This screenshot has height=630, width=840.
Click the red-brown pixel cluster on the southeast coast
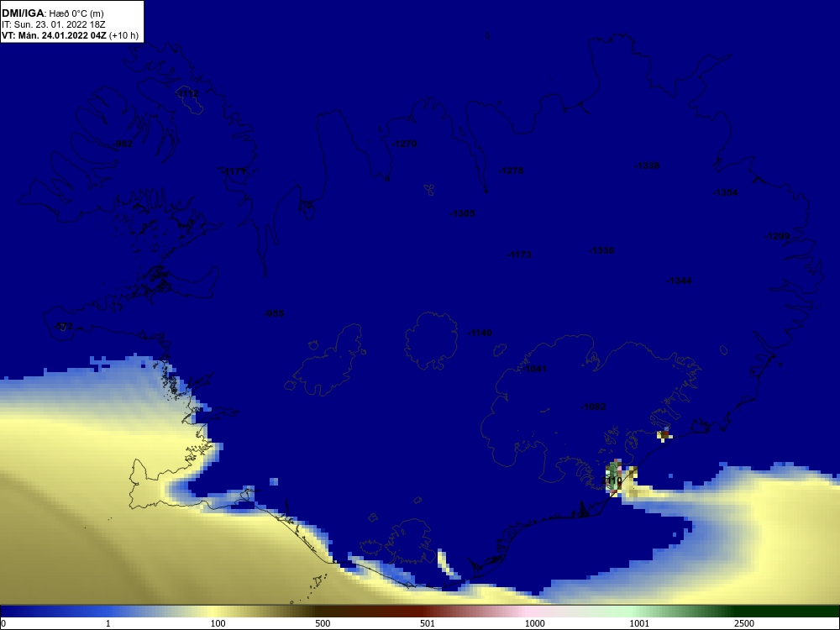(664, 434)
